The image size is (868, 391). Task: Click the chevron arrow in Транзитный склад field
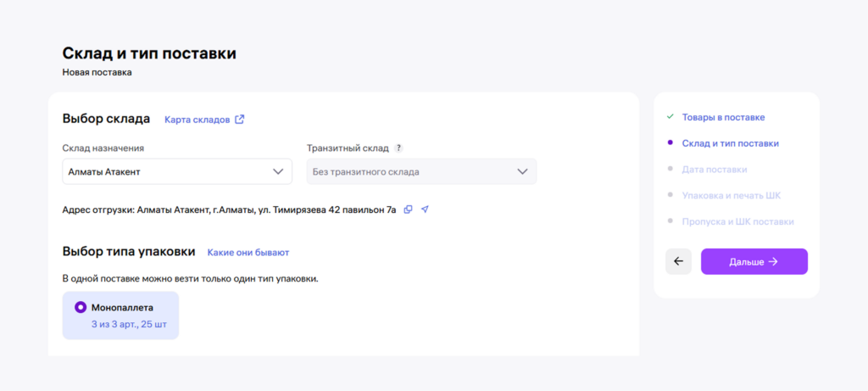(x=522, y=172)
